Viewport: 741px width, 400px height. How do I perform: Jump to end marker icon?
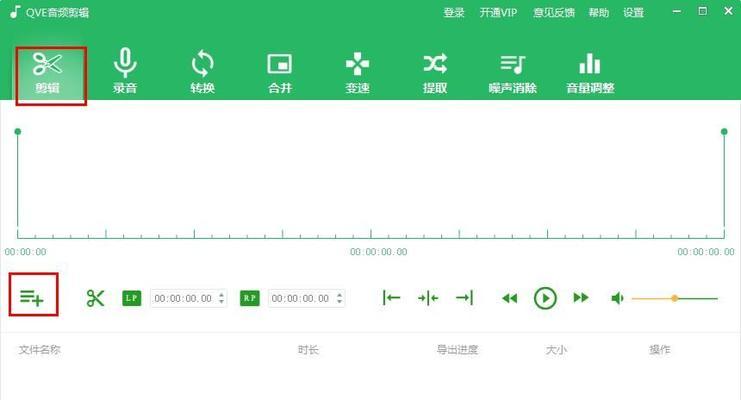tap(464, 298)
